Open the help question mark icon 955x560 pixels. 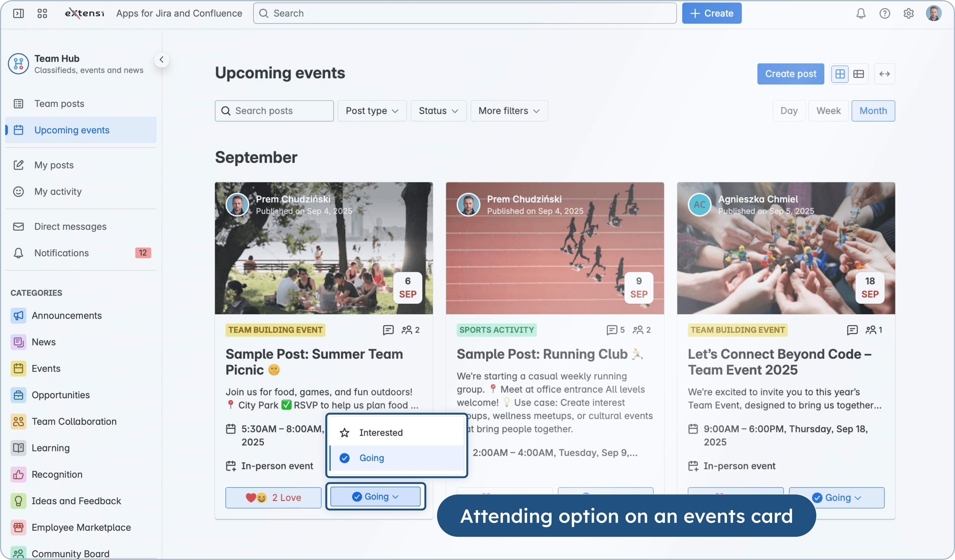885,14
